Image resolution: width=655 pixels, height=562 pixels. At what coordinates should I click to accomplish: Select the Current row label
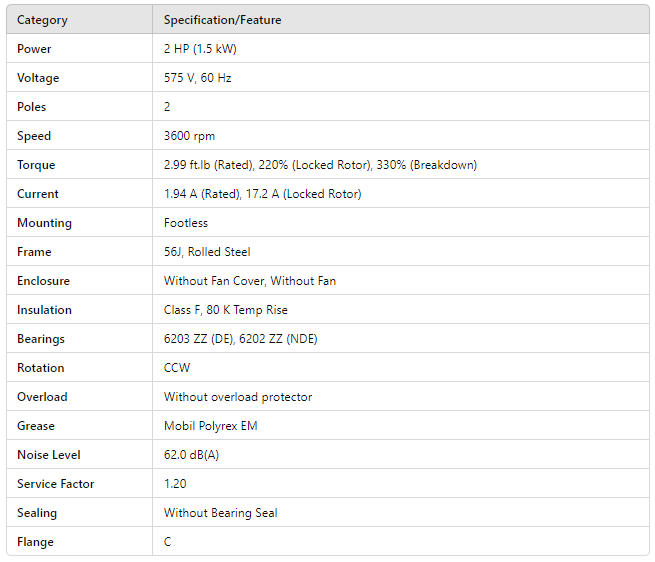click(x=38, y=194)
